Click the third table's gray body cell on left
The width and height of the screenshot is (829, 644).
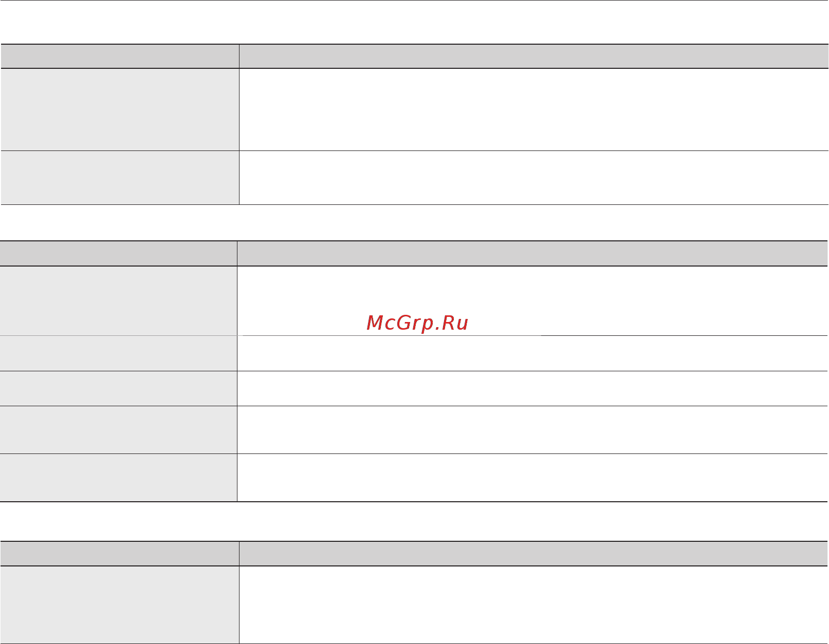tap(120, 605)
